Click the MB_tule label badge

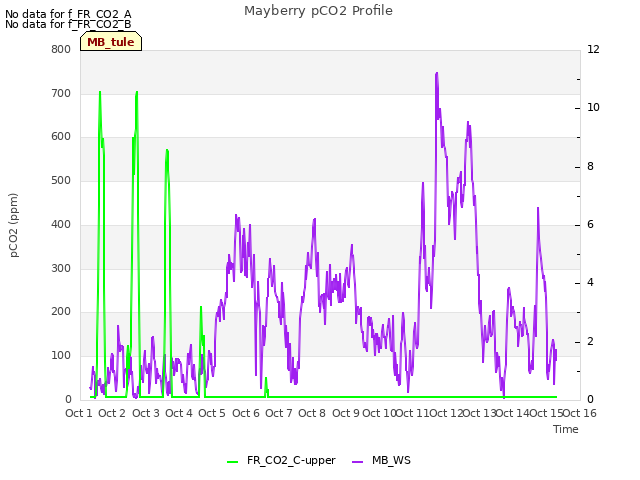click(111, 42)
